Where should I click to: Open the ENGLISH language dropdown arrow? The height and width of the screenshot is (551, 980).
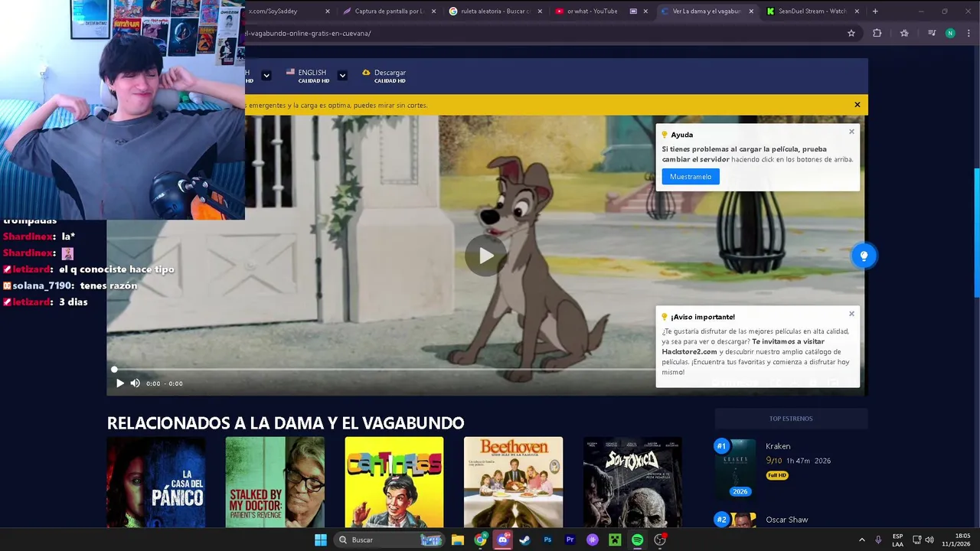pyautogui.click(x=342, y=76)
